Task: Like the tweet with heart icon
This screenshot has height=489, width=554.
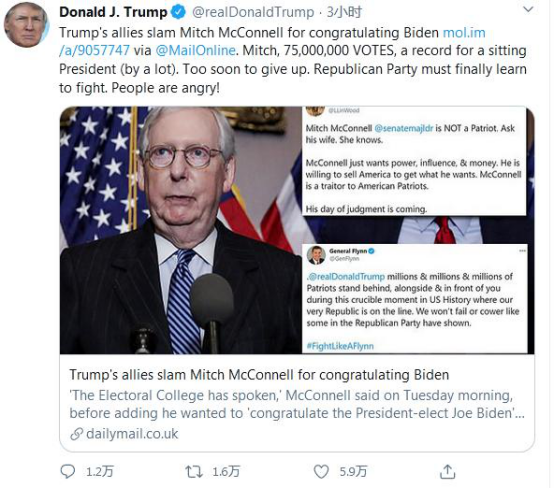Action: 321,471
